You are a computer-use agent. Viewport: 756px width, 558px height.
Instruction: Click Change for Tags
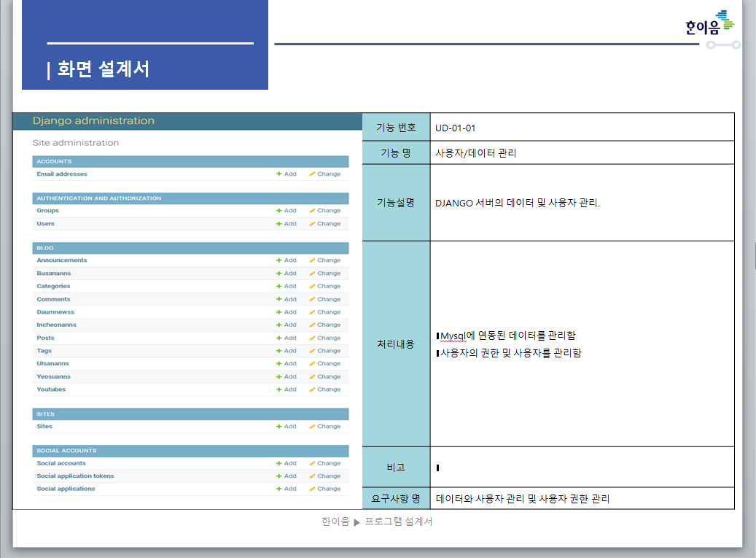pyautogui.click(x=325, y=351)
